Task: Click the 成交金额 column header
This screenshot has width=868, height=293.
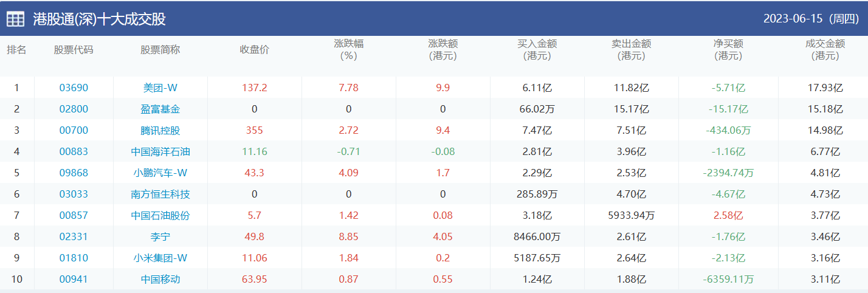Action: (825, 50)
